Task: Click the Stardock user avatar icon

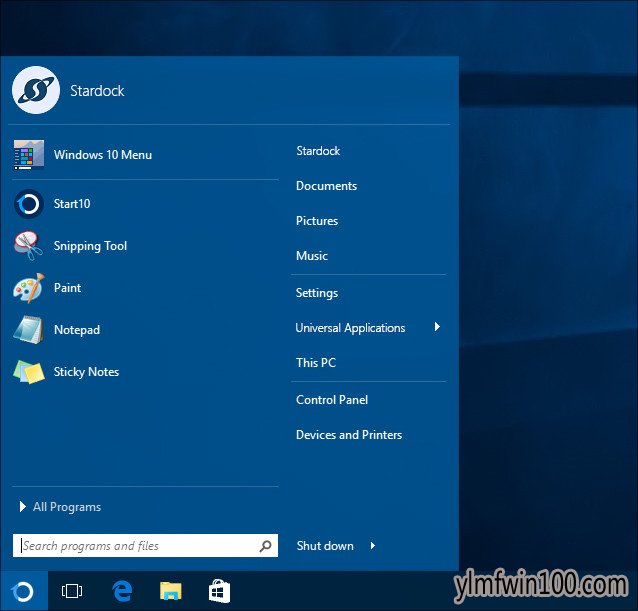Action: (x=36, y=90)
